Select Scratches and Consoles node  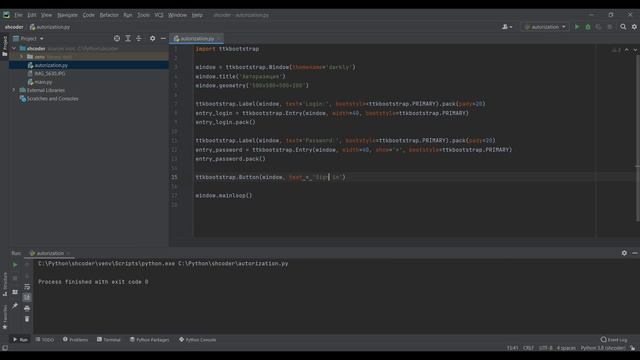[x=49, y=98]
